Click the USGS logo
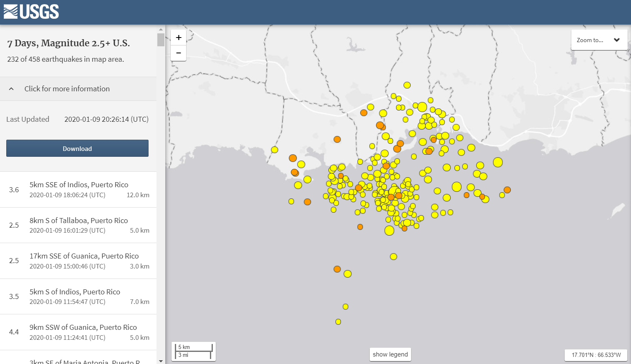 tap(31, 12)
